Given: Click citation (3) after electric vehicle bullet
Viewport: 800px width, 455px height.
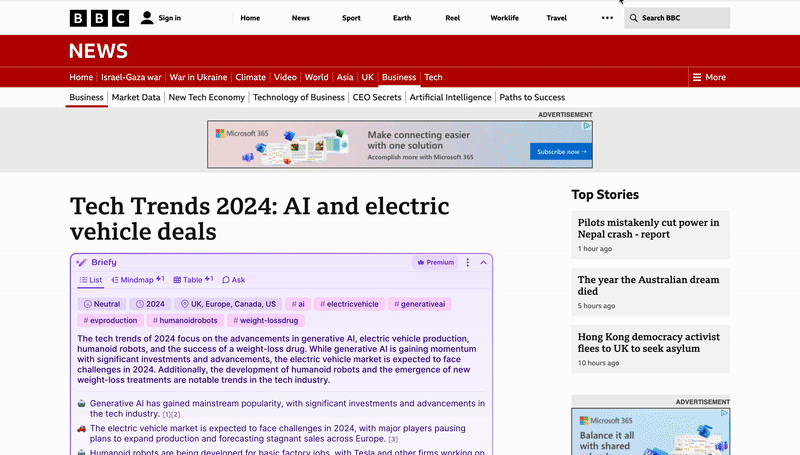Looking at the screenshot, I should click(x=393, y=439).
